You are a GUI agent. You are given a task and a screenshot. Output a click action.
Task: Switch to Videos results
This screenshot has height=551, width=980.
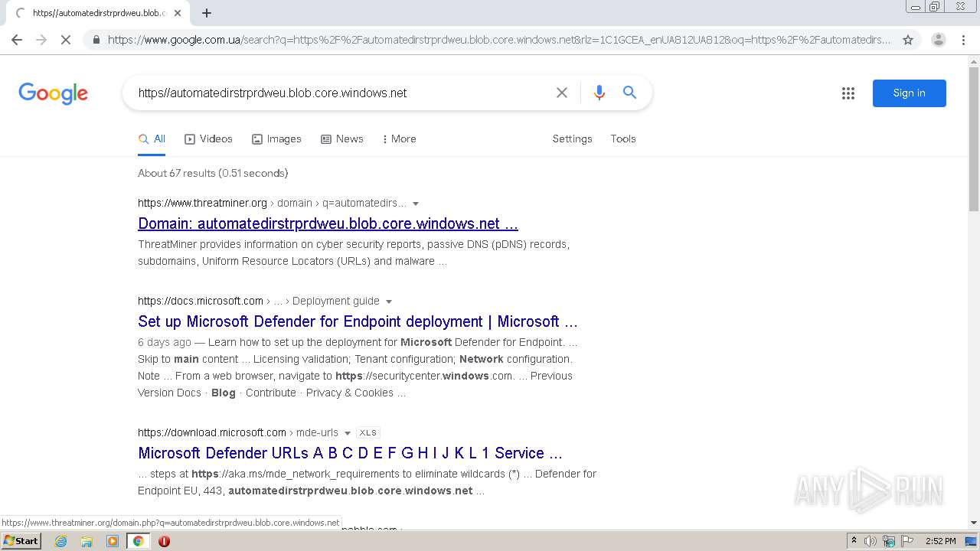coord(208,139)
